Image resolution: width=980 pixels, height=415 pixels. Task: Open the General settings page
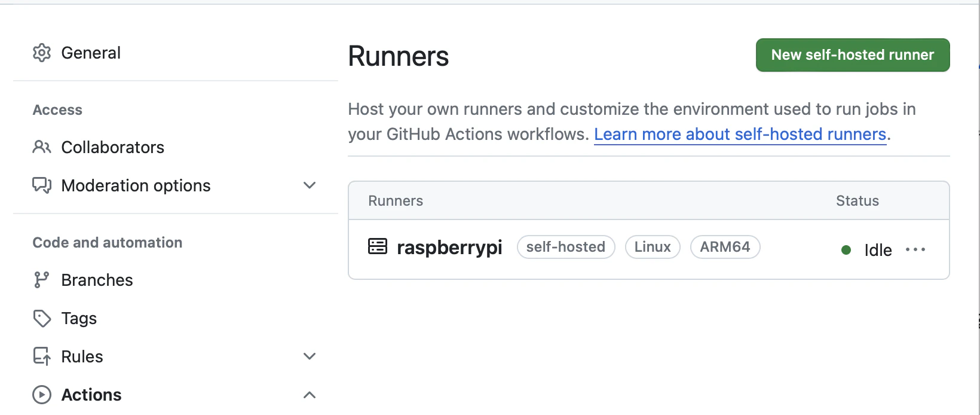pos(91,53)
